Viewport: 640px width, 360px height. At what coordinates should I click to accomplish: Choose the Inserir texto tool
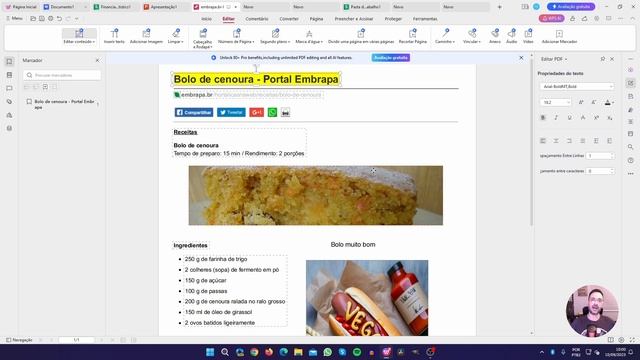pyautogui.click(x=114, y=36)
